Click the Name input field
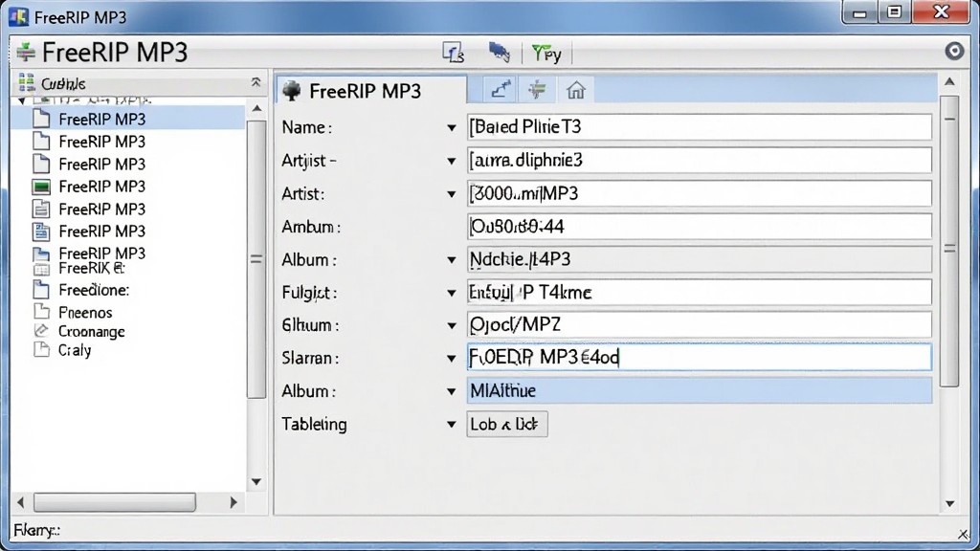The width and height of the screenshot is (980, 551). [699, 127]
